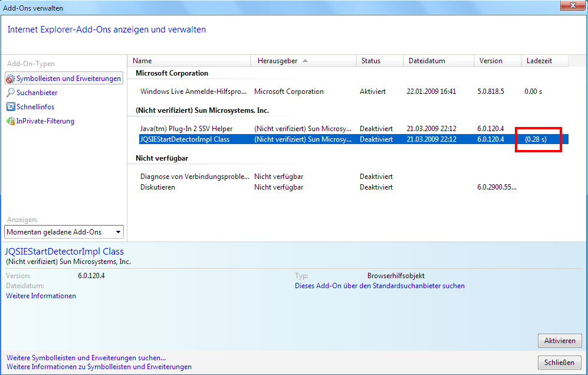This screenshot has height=375, width=588.
Task: Click 'Deaktiviert' status in Diskutieren row
Action: click(x=376, y=187)
